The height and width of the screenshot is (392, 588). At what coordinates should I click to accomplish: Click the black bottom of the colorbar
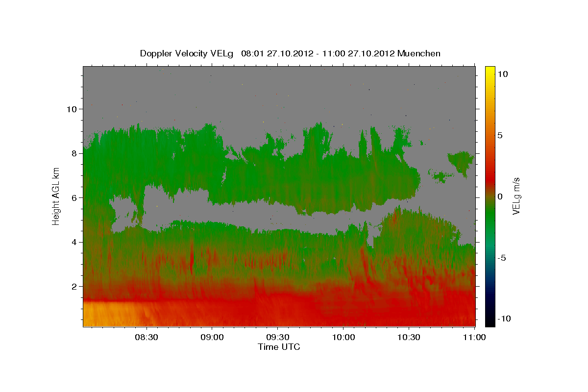tap(490, 321)
